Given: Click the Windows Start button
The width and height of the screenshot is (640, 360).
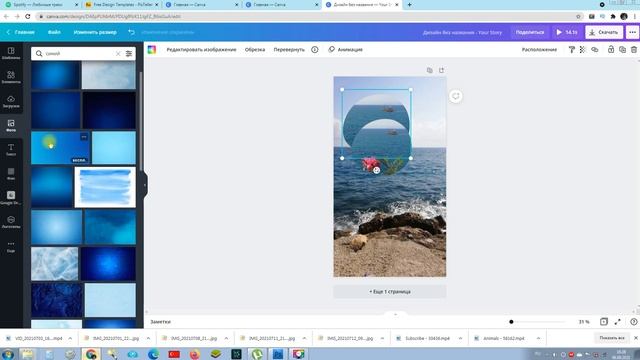Looking at the screenshot, I should coord(8,354).
